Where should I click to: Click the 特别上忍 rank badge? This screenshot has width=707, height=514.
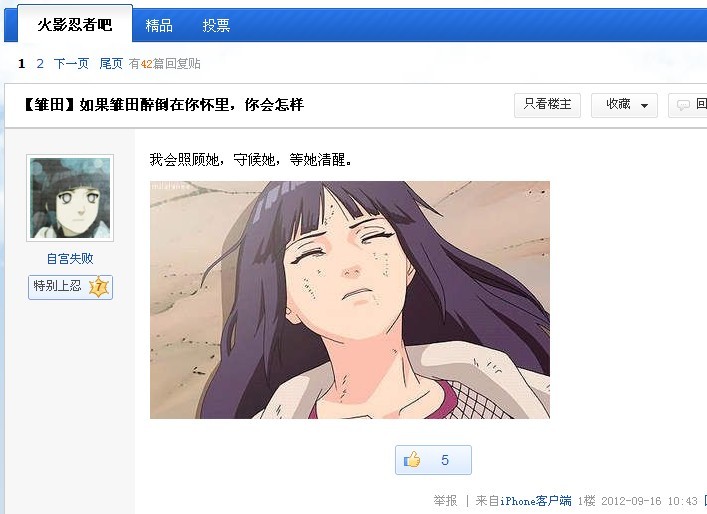pos(70,287)
